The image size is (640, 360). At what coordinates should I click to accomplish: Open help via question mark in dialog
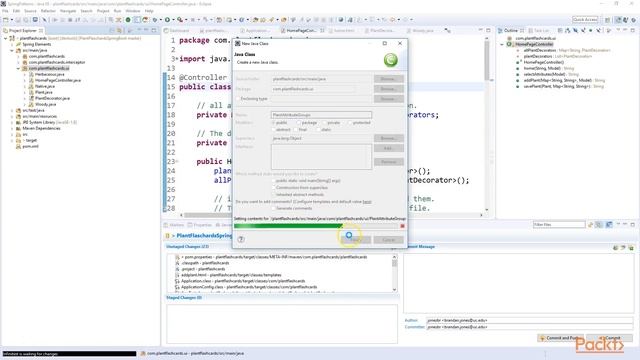click(241, 240)
